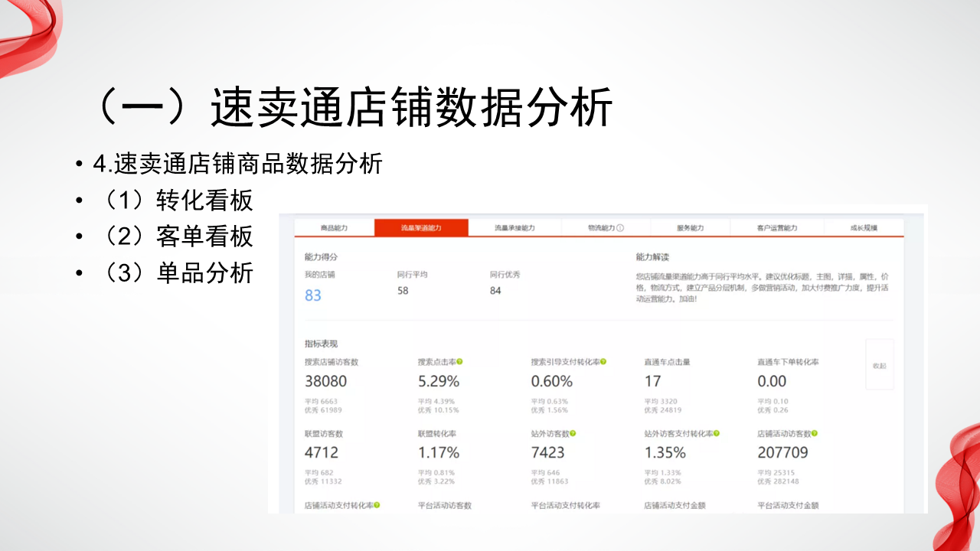Click bullet 4.速卖通店铺商品数据分析

pos(237,164)
